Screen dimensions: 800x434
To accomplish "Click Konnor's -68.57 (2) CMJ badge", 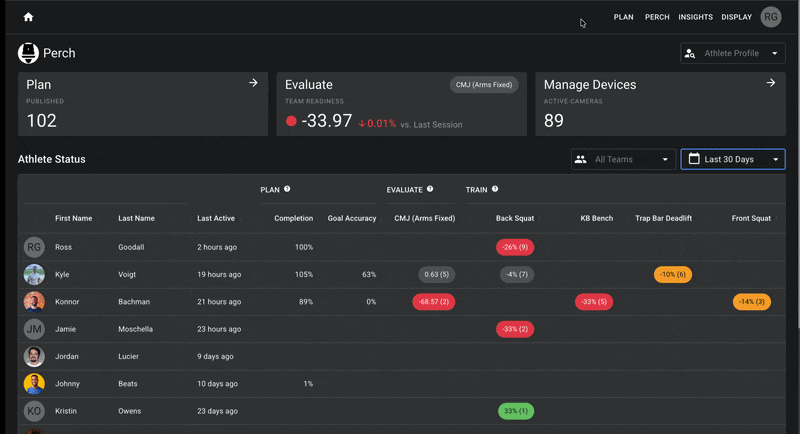I will [x=434, y=302].
